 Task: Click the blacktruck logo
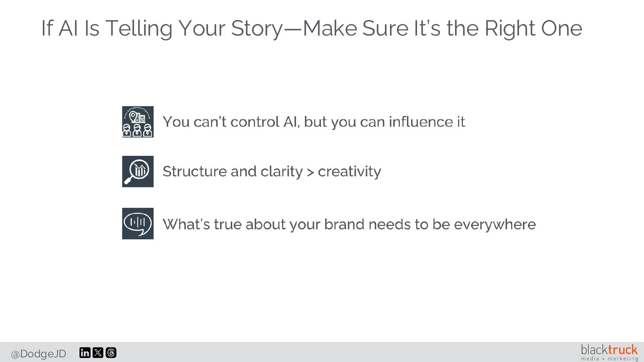(609, 352)
